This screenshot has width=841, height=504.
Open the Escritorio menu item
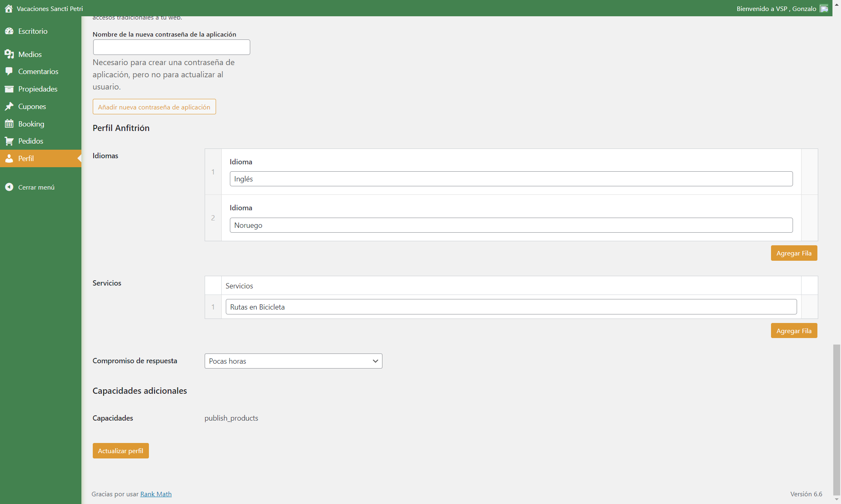41,31
